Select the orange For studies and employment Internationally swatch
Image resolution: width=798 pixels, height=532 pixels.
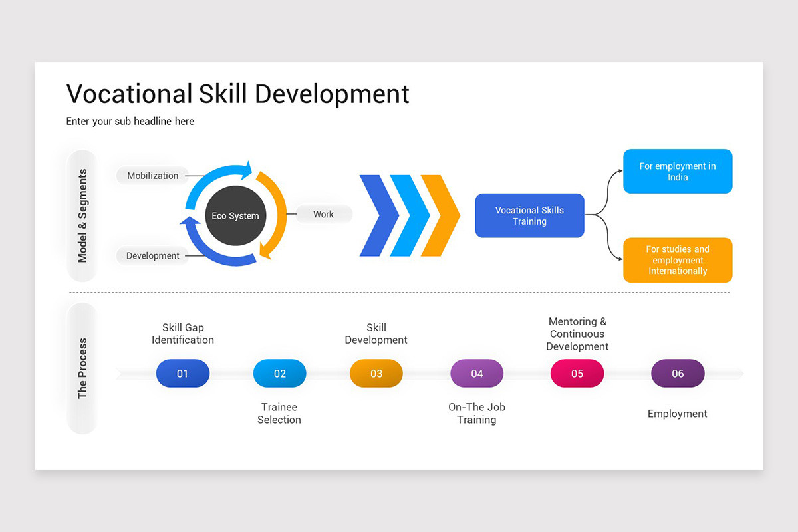click(x=677, y=260)
